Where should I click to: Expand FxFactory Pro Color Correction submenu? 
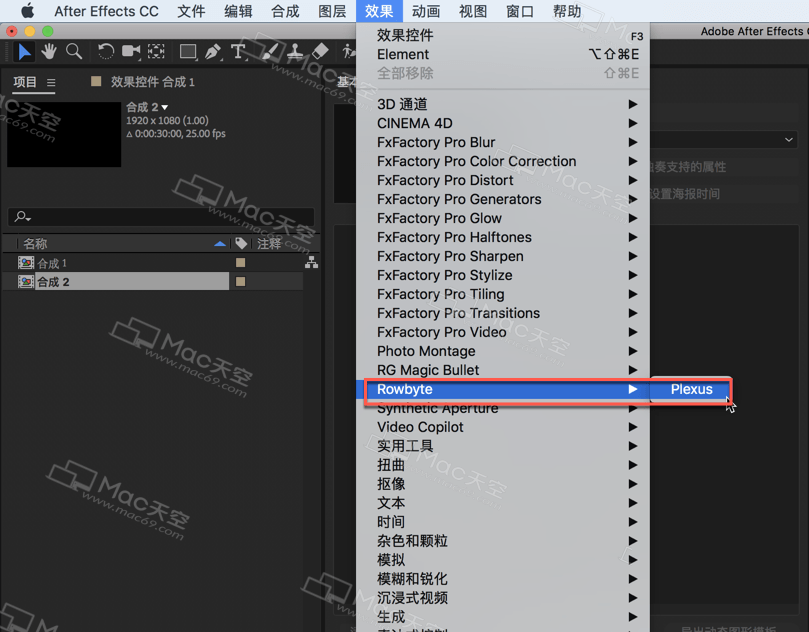click(503, 161)
